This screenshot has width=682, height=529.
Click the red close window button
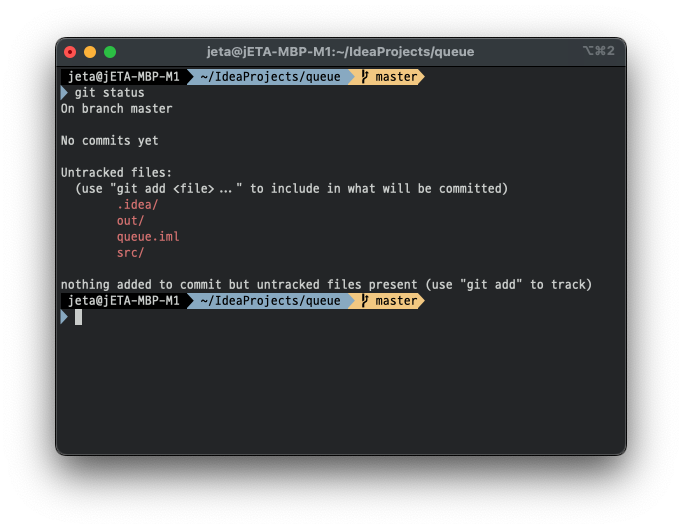(x=70, y=52)
